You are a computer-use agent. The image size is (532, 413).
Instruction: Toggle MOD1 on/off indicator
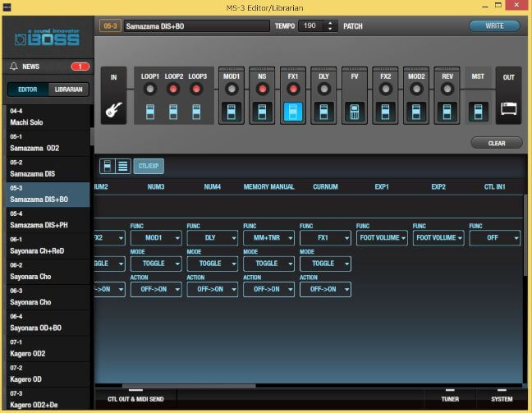232,89
